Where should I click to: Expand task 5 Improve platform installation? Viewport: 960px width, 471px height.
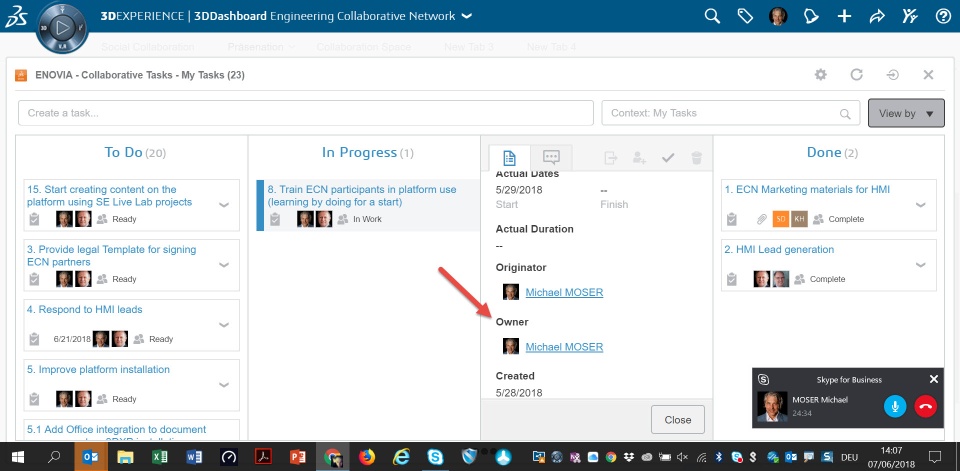[x=224, y=385]
